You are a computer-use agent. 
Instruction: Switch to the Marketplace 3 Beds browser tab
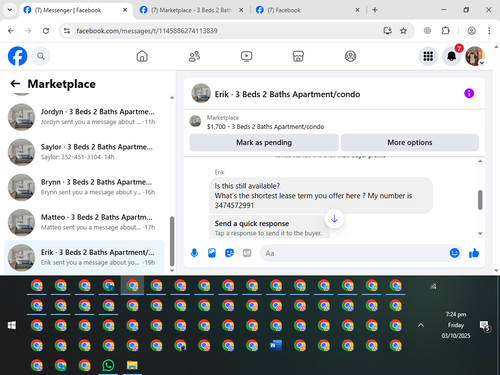pyautogui.click(x=191, y=10)
